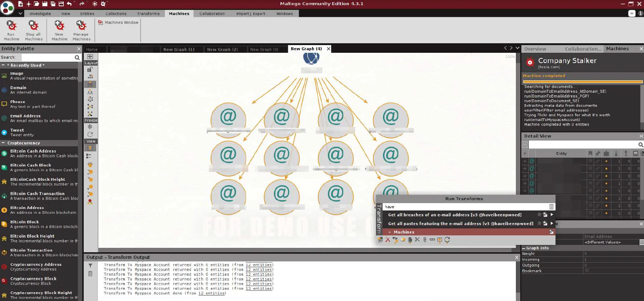The height and width of the screenshot is (301, 644).
Task: Open the Entities ribbon tab
Action: pos(87,14)
